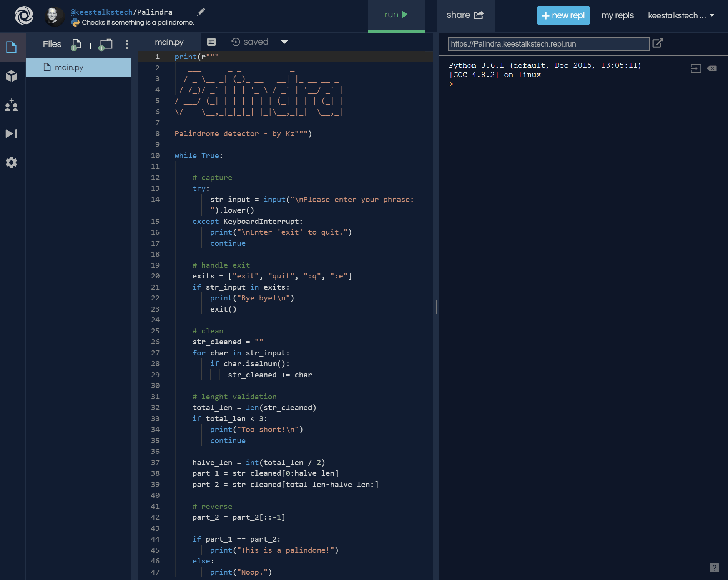
Task: Click the Replit logo
Action: click(x=23, y=16)
